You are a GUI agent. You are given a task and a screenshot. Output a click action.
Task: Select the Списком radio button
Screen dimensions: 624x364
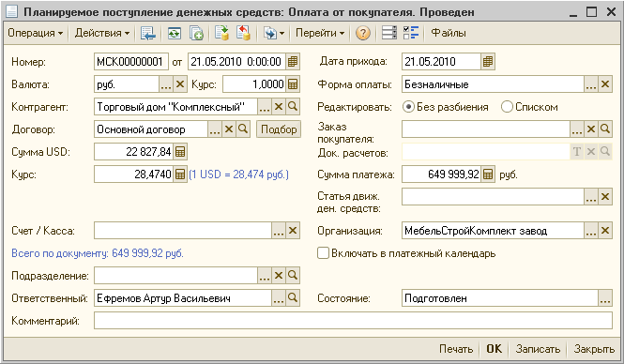point(507,107)
